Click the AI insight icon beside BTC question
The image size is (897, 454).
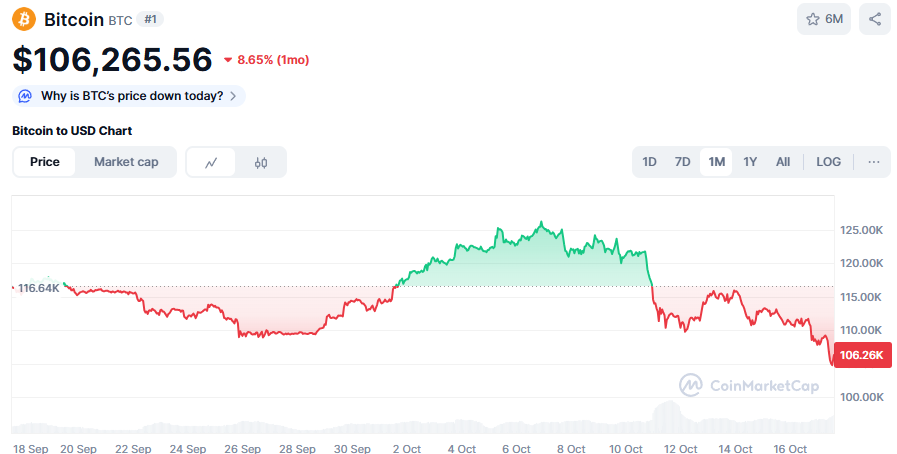click(26, 96)
